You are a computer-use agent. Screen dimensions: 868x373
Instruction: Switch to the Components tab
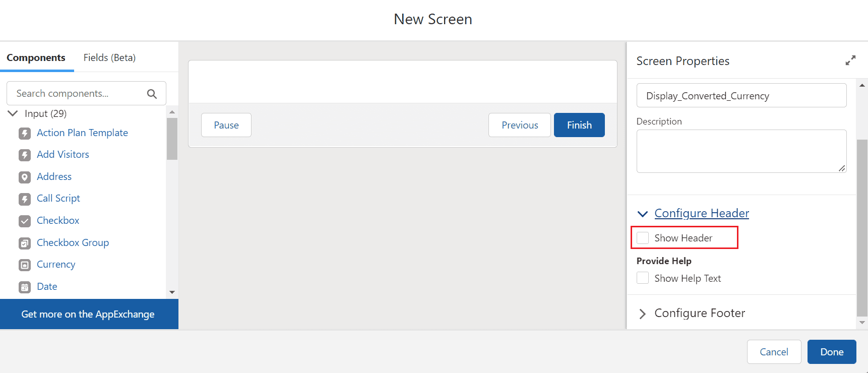(x=36, y=57)
